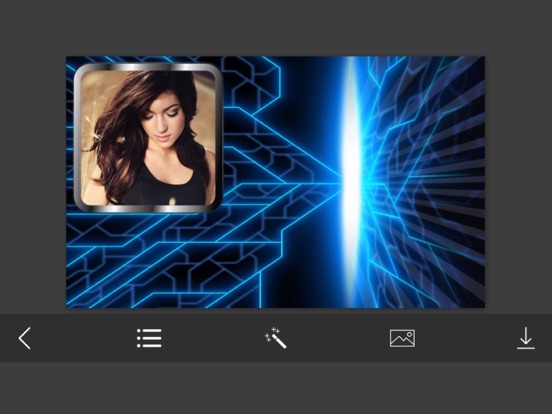The image size is (552, 414).
Task: Choose a photo with the gallery icon
Action: [x=402, y=338]
